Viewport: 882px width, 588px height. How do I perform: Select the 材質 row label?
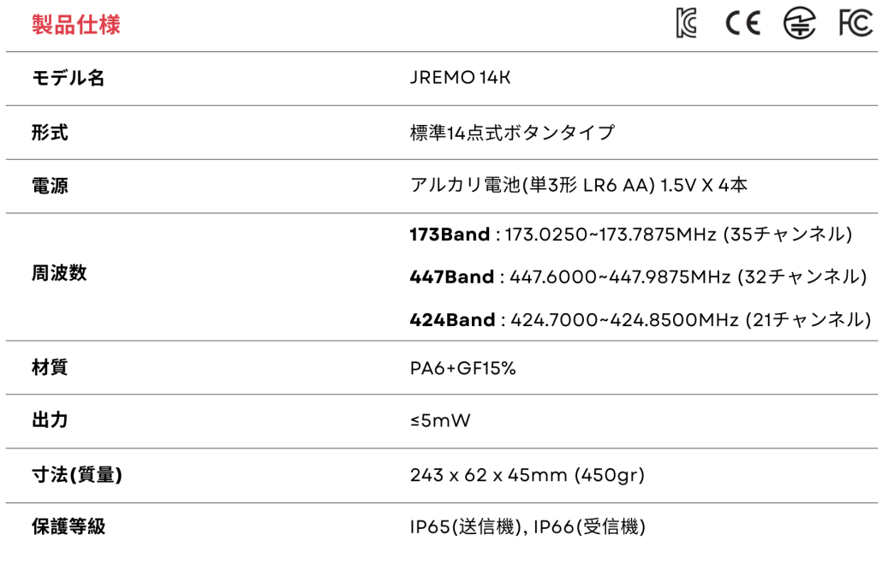coord(50,368)
